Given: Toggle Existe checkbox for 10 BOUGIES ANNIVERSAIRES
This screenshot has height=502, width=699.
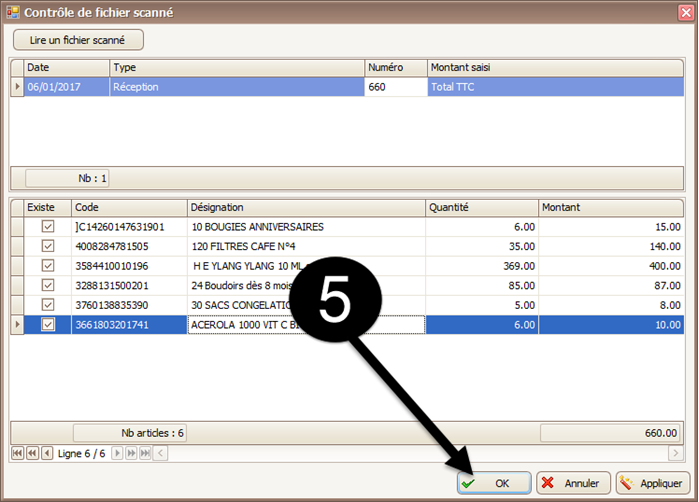Looking at the screenshot, I should coord(48,226).
